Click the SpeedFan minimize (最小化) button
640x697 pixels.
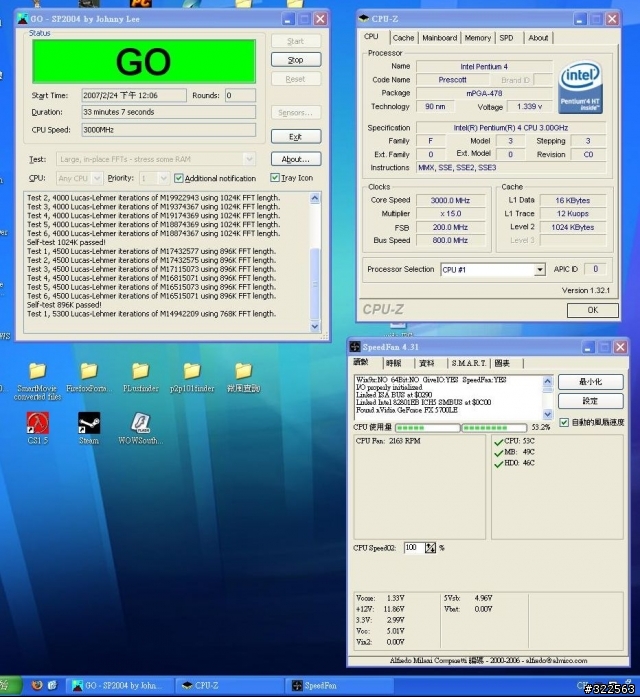(x=591, y=382)
